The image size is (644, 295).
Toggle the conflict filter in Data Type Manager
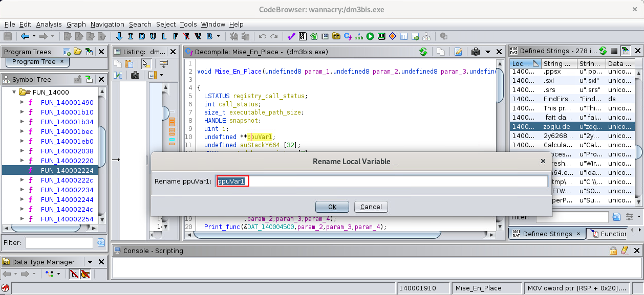pos(85,274)
